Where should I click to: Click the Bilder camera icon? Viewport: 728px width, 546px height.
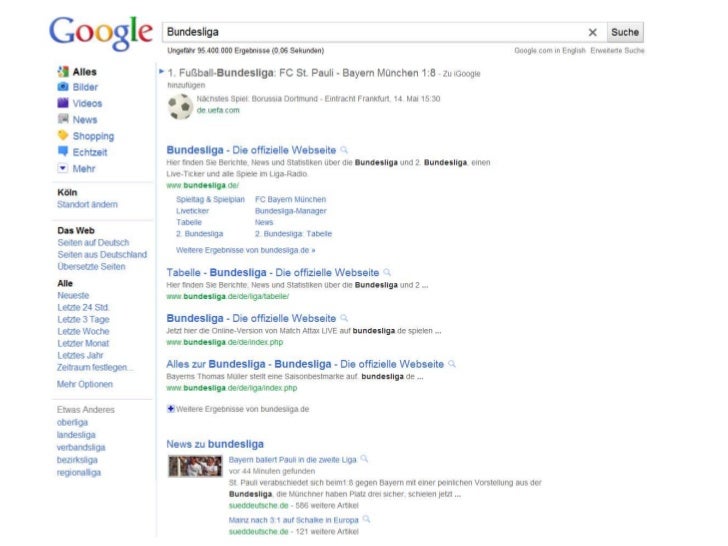63,87
